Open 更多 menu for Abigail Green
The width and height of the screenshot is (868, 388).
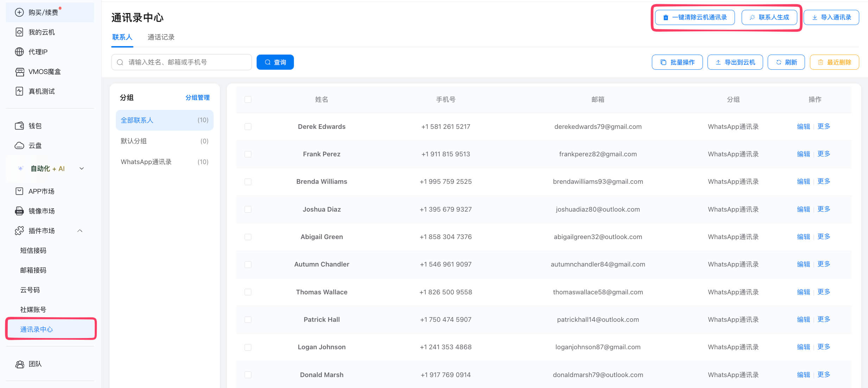[824, 237]
